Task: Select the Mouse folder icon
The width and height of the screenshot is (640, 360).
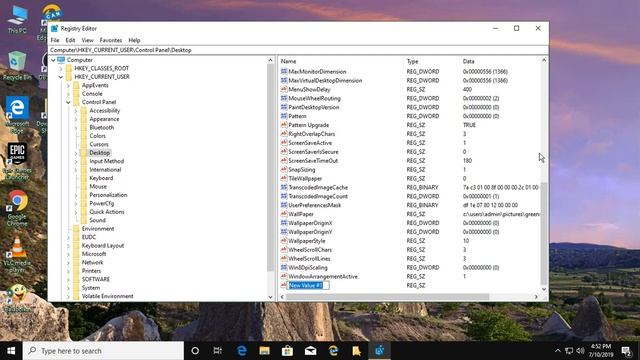Action: click(84, 187)
